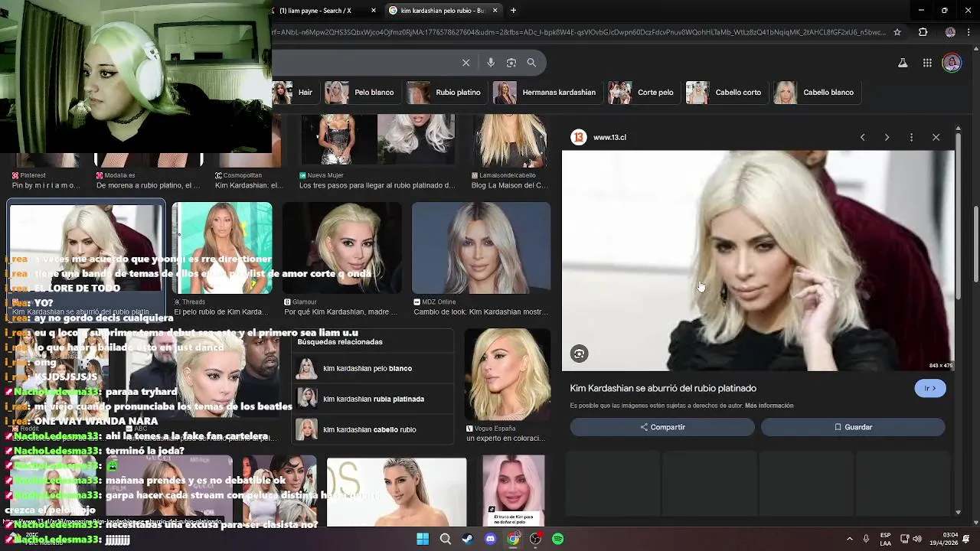The height and width of the screenshot is (551, 980).
Task: Show hidden system tray icons
Action: point(849,539)
